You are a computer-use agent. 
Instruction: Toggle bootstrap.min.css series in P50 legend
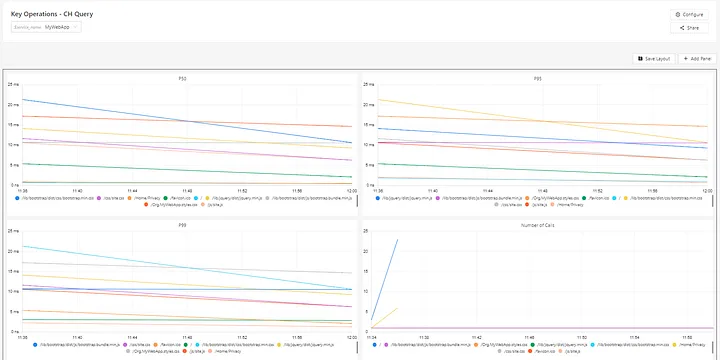55,198
